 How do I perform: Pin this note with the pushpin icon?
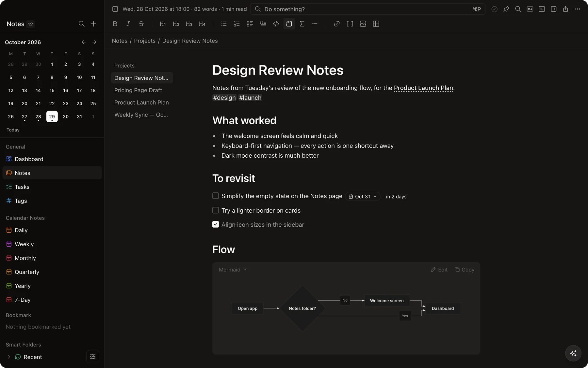[x=506, y=9]
